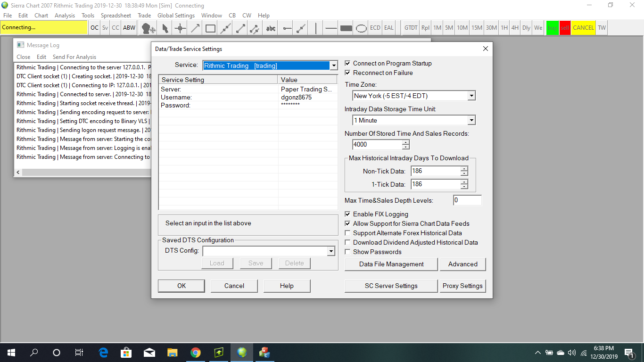Choose the ellipse drawing tool
Screen dimensions: 644x362
click(x=361, y=28)
